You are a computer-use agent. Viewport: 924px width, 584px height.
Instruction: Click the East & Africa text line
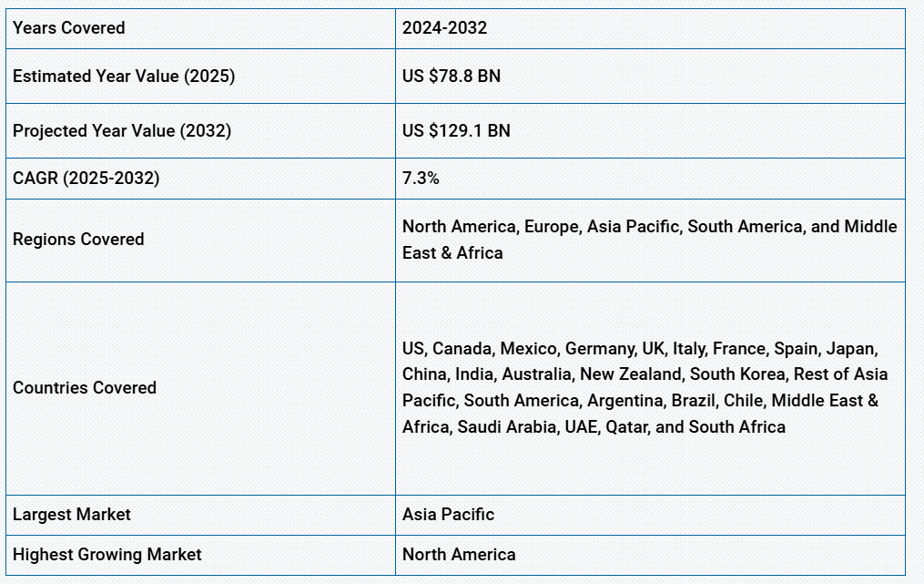tap(452, 253)
